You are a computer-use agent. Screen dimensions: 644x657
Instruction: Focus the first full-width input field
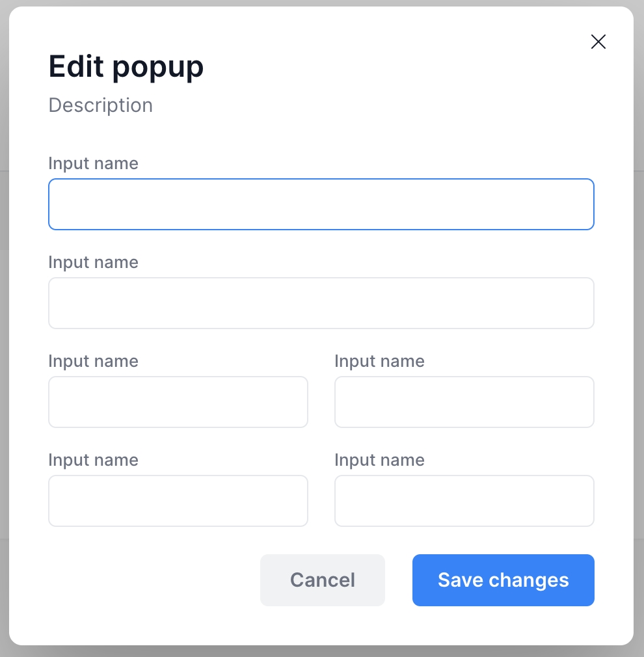pyautogui.click(x=321, y=204)
